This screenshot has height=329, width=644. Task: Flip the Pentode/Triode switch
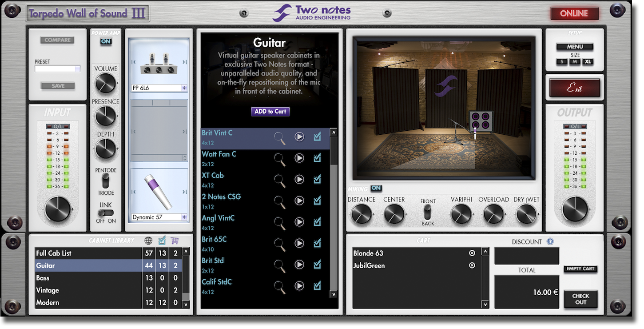point(105,180)
